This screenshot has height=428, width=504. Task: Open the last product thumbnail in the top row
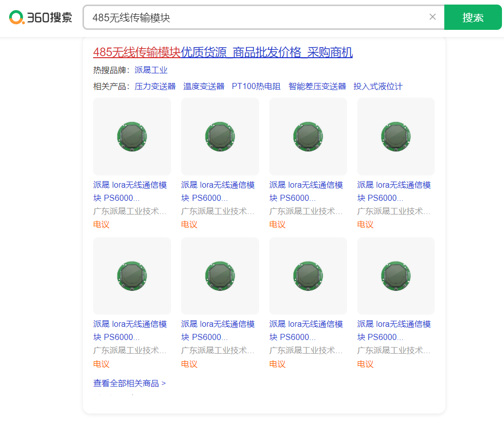coord(396,137)
